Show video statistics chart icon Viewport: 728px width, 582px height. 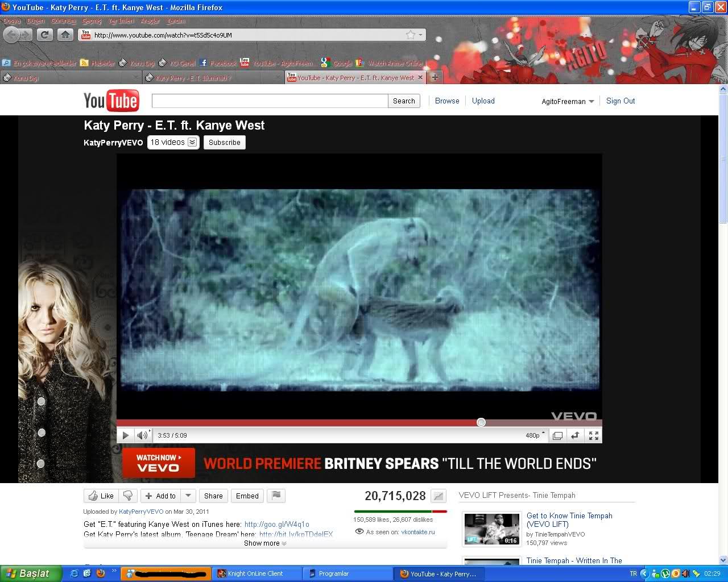coord(439,496)
